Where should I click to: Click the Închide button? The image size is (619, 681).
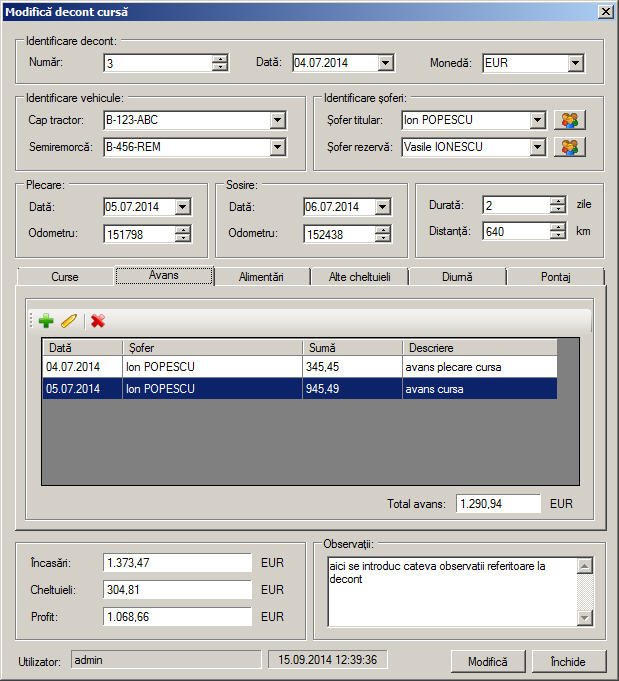click(x=568, y=661)
